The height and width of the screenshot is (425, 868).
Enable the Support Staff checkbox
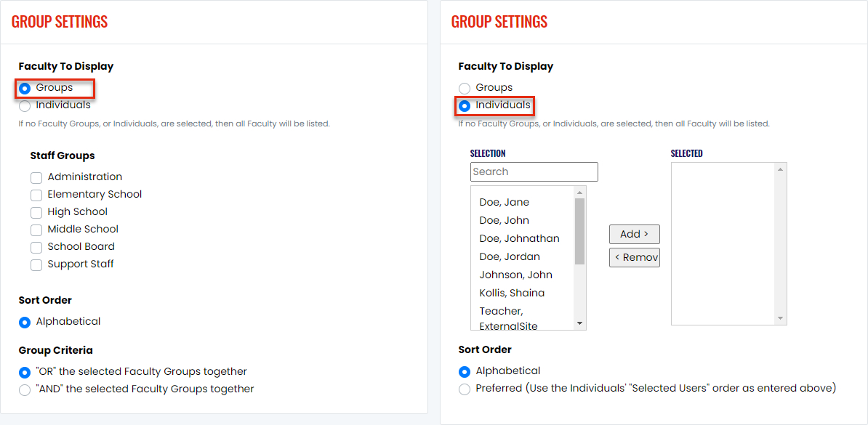click(x=36, y=264)
